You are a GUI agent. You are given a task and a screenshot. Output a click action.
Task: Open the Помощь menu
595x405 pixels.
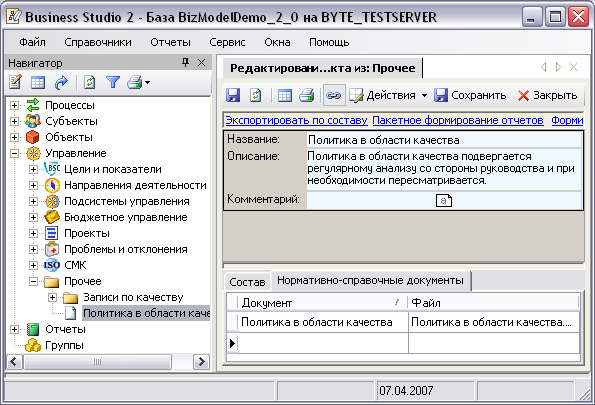tap(329, 42)
